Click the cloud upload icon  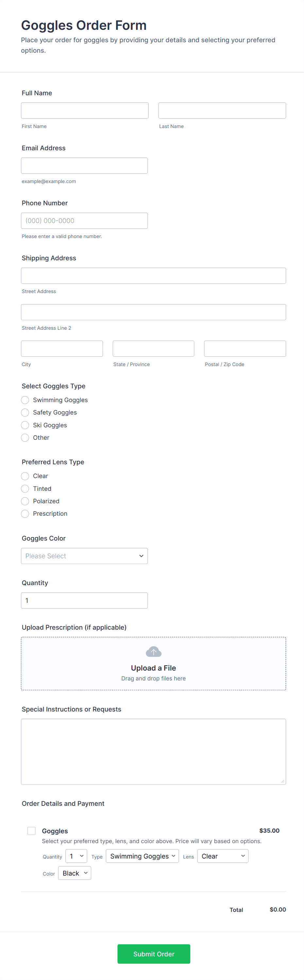[x=154, y=652]
